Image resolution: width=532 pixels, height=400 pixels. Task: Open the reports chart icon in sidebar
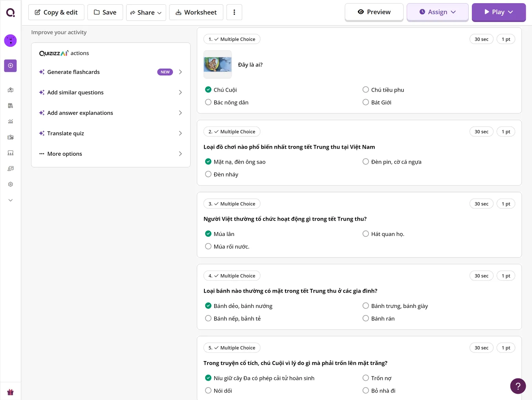point(11,122)
